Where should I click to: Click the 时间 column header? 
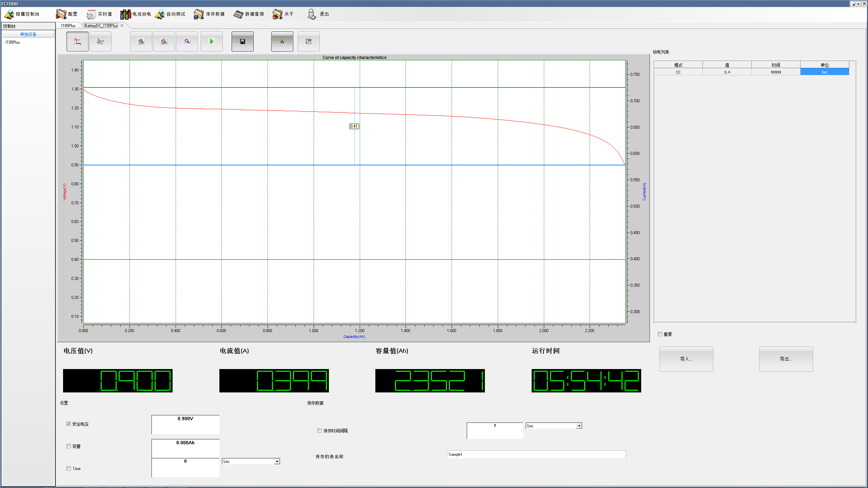pyautogui.click(x=776, y=65)
